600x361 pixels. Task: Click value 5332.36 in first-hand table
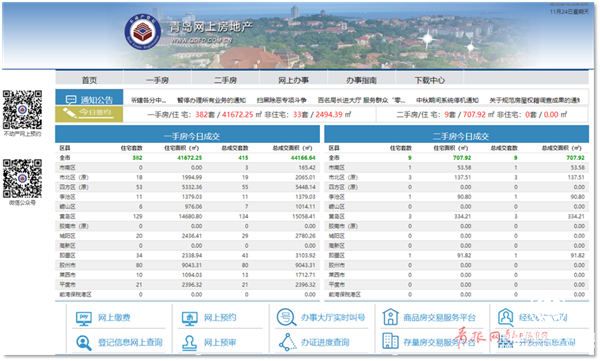coord(192,187)
